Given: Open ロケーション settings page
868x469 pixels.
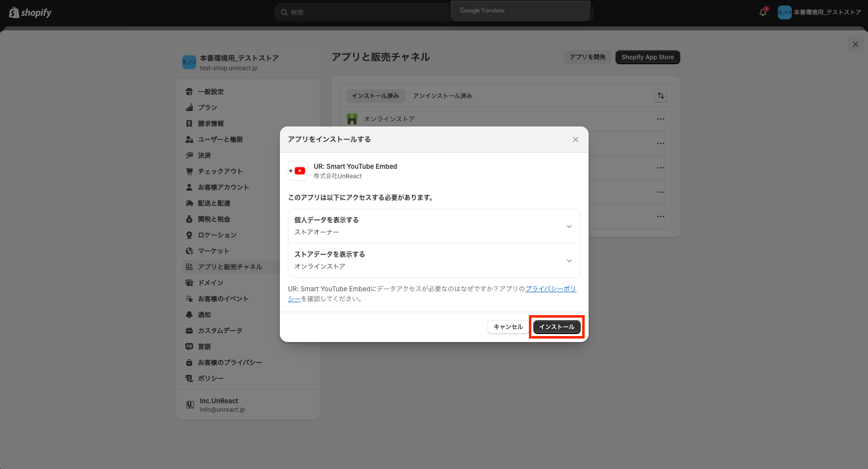Looking at the screenshot, I should 248,235.
